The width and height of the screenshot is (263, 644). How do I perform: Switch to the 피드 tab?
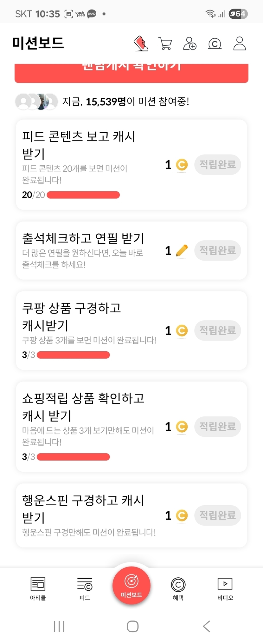(85, 588)
